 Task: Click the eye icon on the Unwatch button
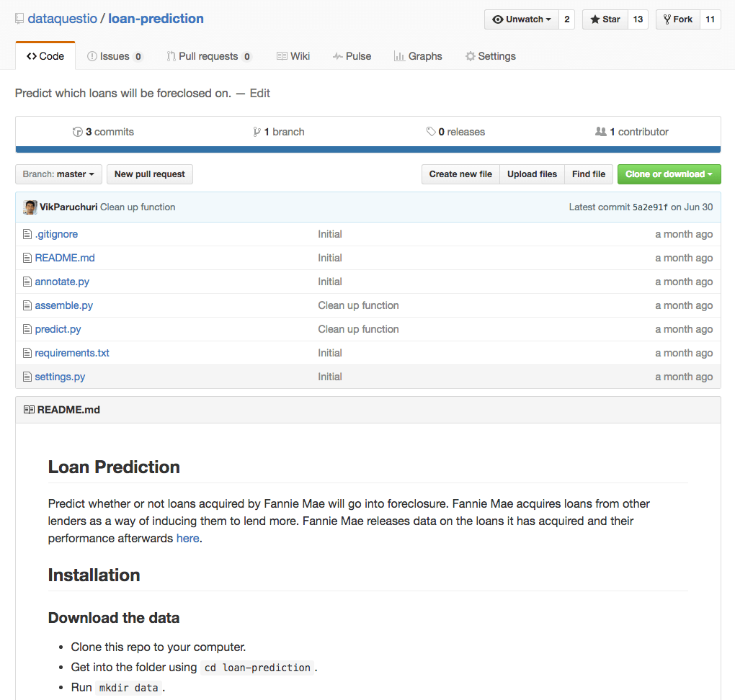point(500,19)
